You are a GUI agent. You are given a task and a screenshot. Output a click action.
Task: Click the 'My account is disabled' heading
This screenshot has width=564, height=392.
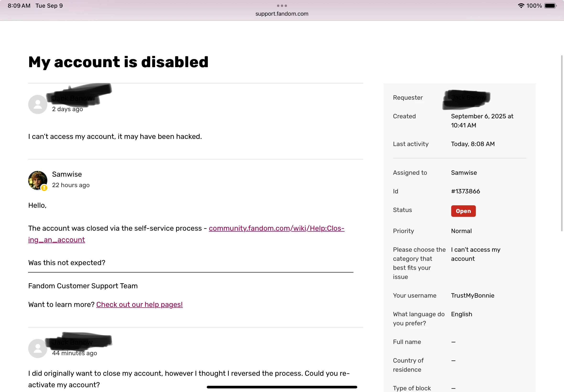[x=118, y=62]
